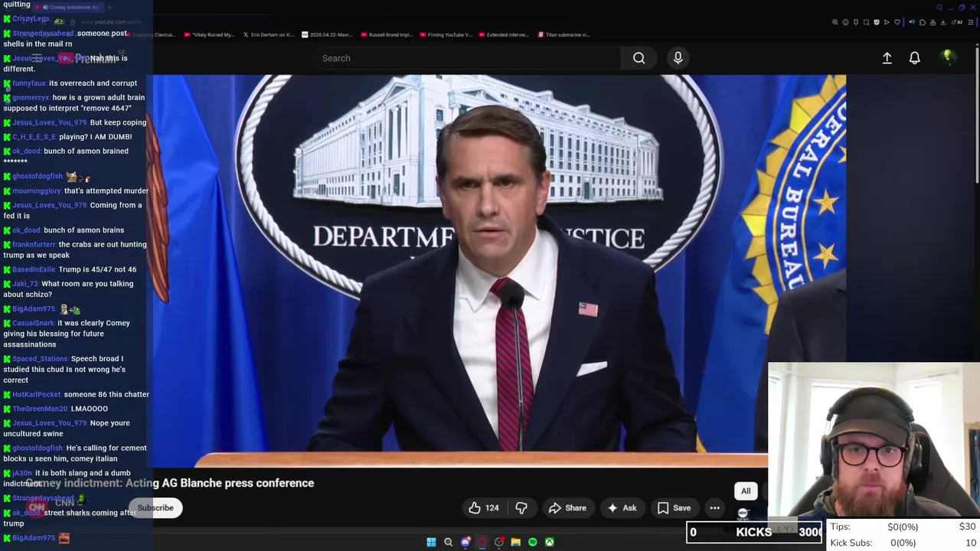Click chat username 'gnomercyx'
This screenshot has height=551, width=980.
point(31,98)
